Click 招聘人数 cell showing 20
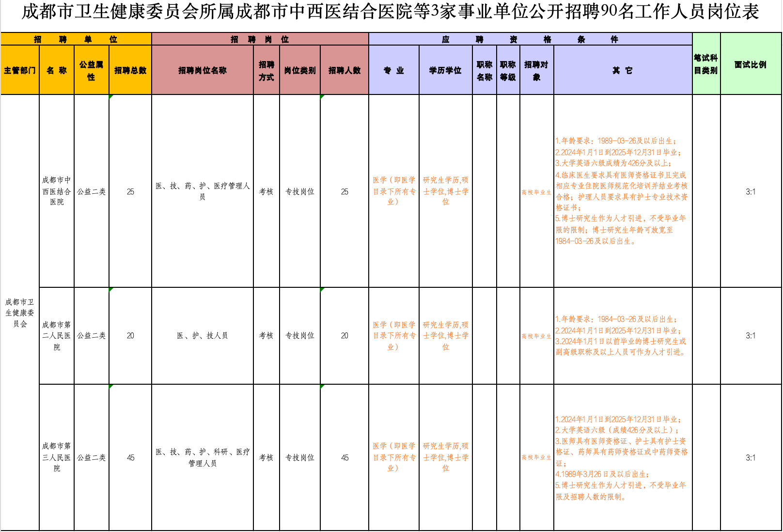This screenshot has width=783, height=532. pos(345,336)
